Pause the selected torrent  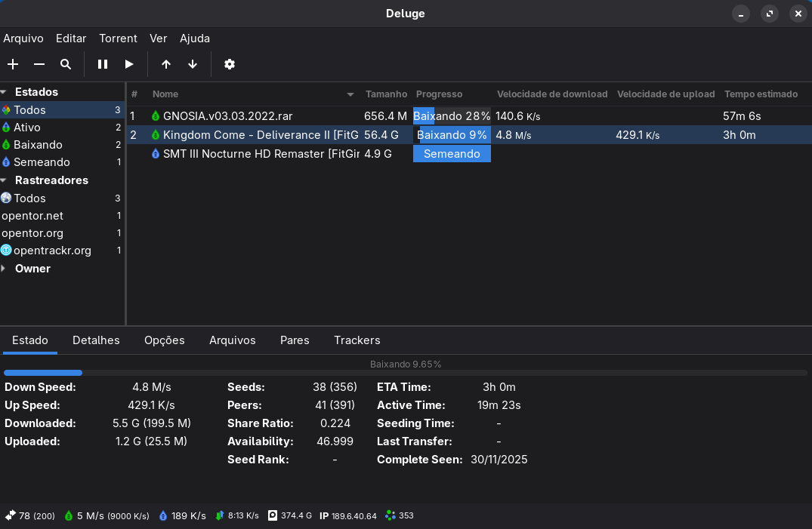pyautogui.click(x=103, y=64)
